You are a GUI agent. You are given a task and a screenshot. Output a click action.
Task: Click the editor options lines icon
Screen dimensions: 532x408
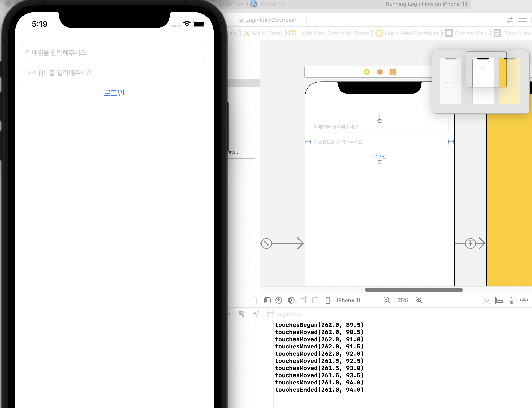click(x=522, y=20)
